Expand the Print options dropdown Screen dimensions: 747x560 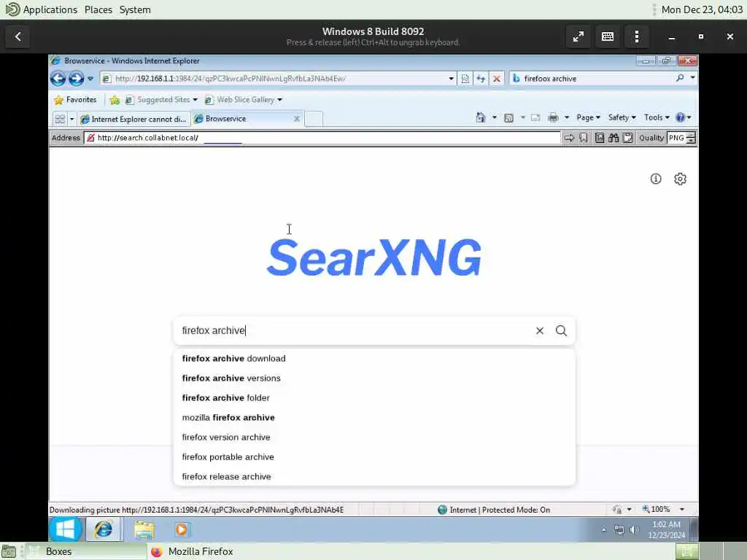[566, 117]
